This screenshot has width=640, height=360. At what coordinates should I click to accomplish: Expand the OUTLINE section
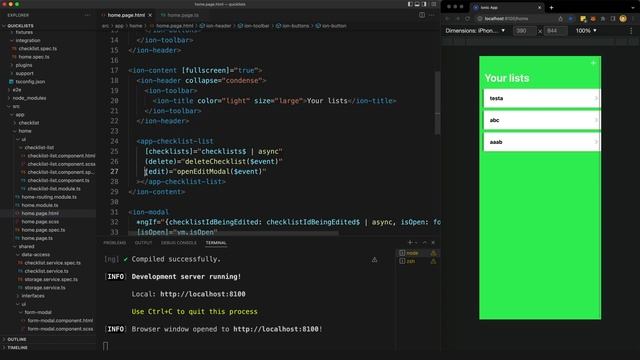coord(17,339)
